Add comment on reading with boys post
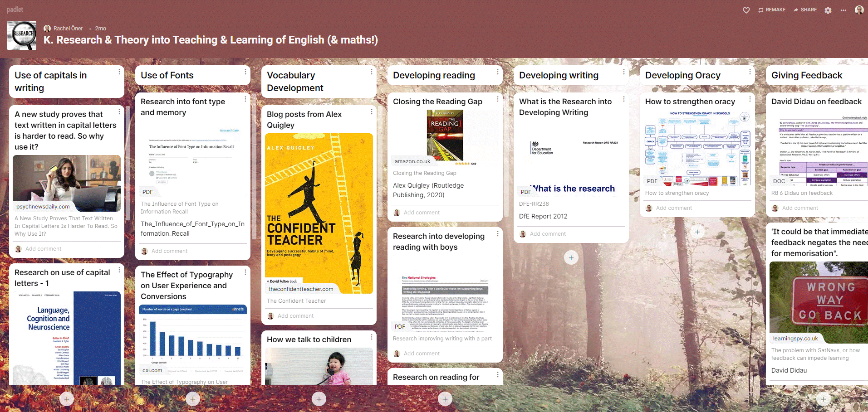The height and width of the screenshot is (412, 868). 422,354
